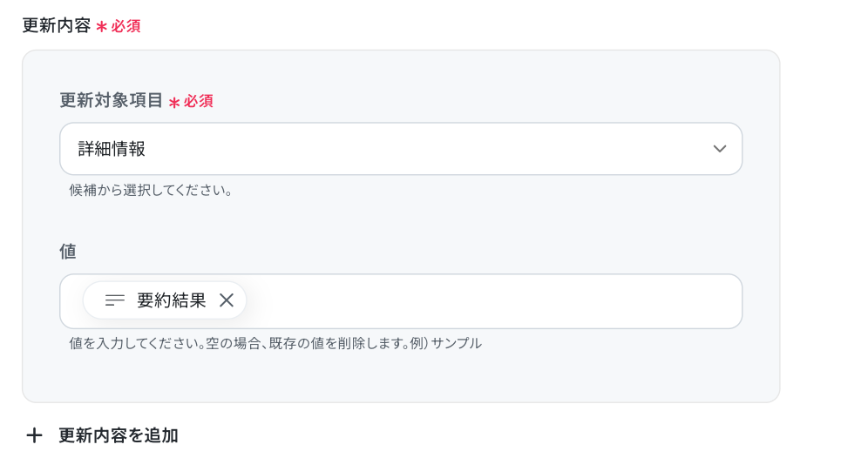Click the サンプル example text under the 値 field

[x=456, y=343]
